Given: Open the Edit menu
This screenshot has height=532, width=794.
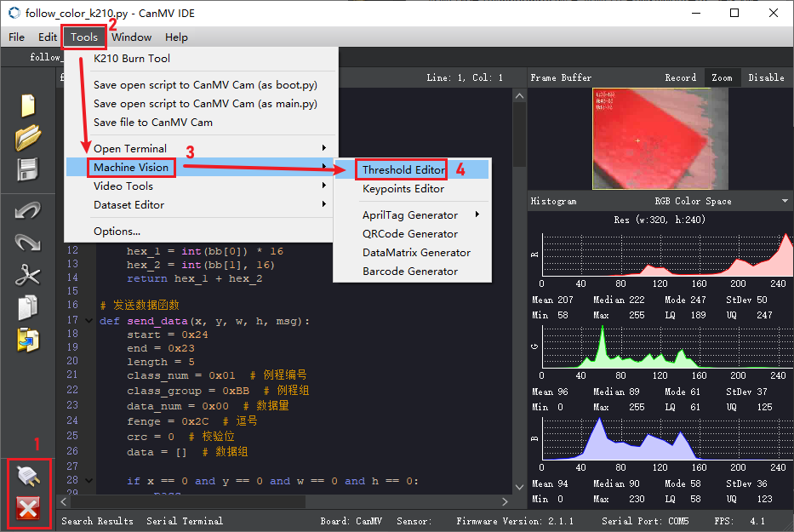Looking at the screenshot, I should pyautogui.click(x=48, y=37).
